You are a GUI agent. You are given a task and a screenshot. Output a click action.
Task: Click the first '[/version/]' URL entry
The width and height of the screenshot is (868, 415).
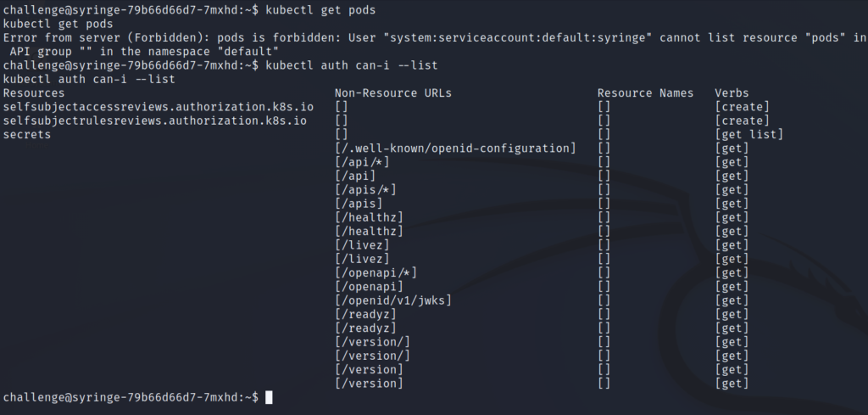(x=373, y=342)
